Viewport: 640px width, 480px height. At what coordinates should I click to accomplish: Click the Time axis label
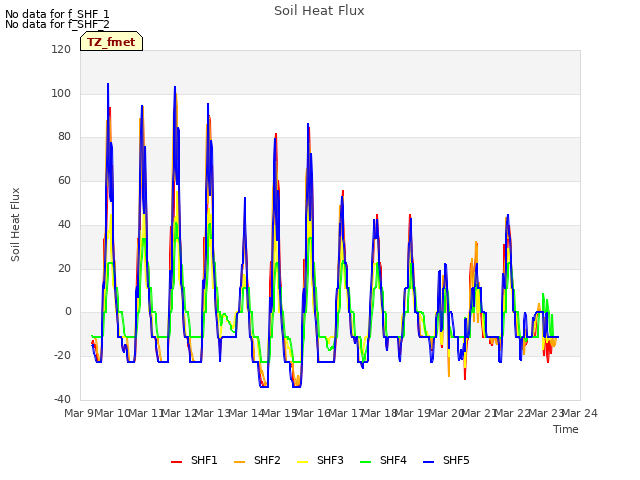(x=566, y=429)
